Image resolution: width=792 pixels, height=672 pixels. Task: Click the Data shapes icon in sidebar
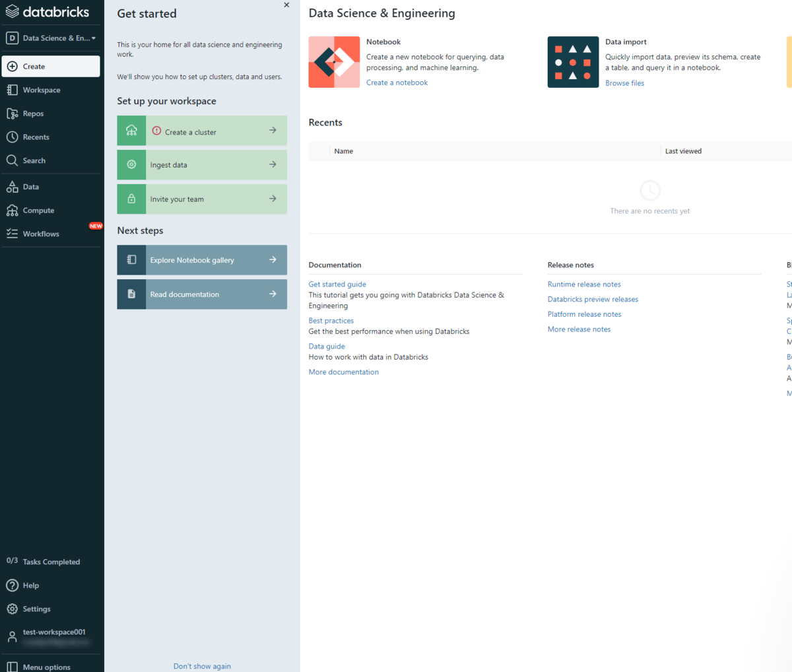coord(12,187)
